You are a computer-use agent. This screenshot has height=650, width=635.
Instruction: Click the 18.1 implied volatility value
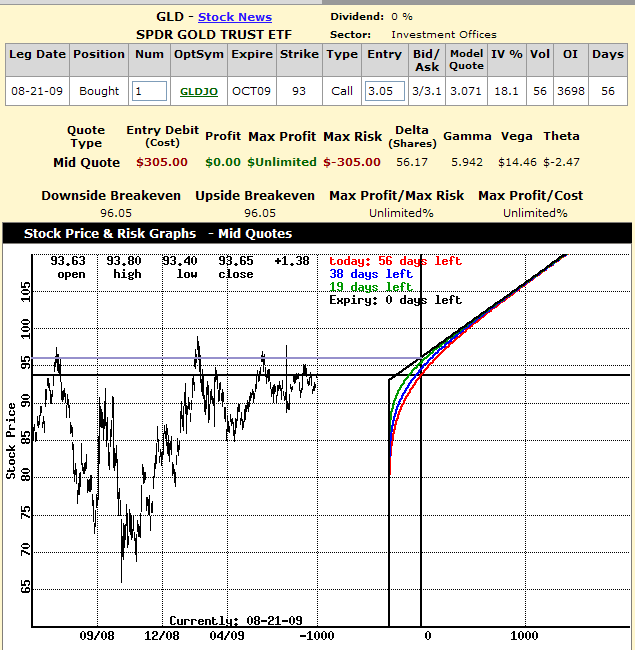(x=507, y=91)
